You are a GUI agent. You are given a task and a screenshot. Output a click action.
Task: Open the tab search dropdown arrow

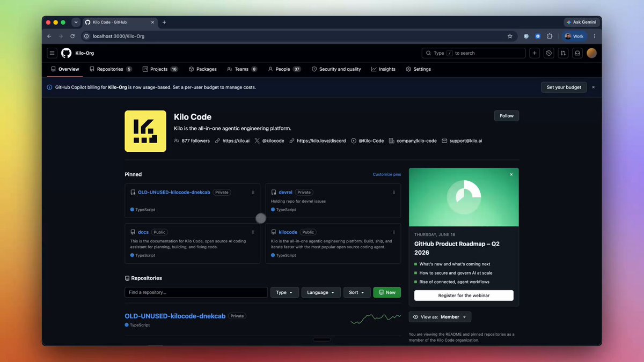click(76, 23)
